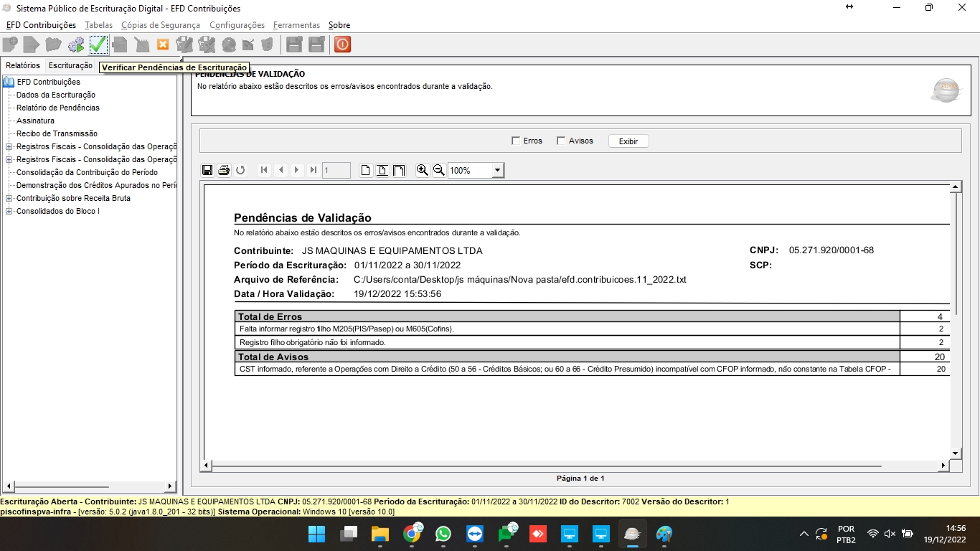Click the red power exit icon

(342, 45)
